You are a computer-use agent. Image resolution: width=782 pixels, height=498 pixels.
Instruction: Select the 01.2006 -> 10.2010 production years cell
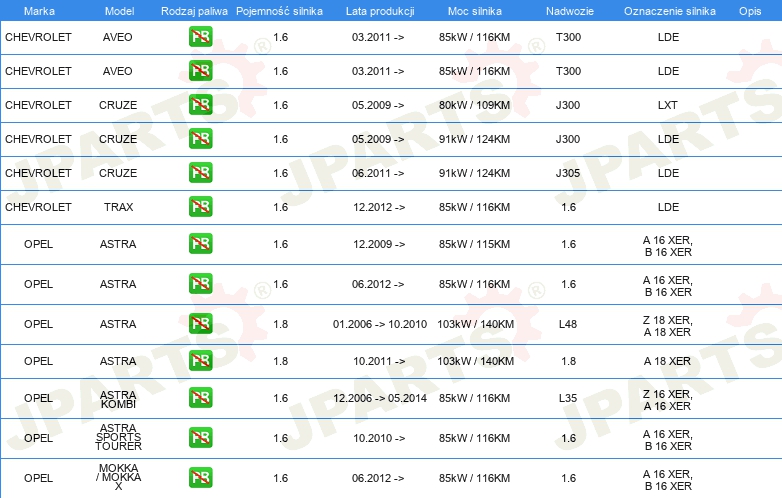click(380, 324)
